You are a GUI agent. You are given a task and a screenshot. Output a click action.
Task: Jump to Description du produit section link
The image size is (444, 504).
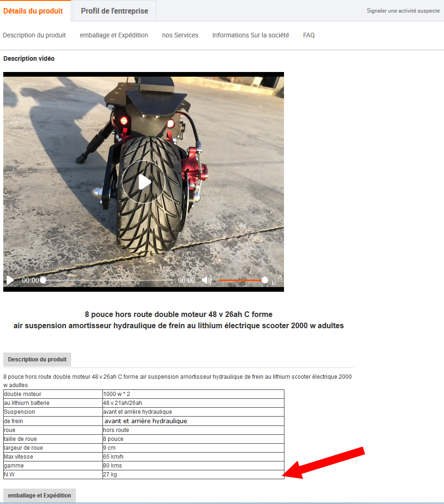pos(35,35)
